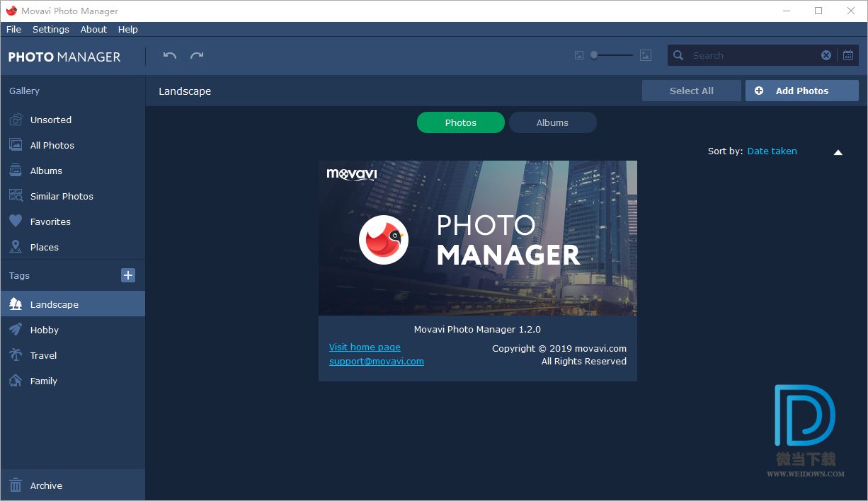Switch to the Albums view toggle

coord(552,122)
